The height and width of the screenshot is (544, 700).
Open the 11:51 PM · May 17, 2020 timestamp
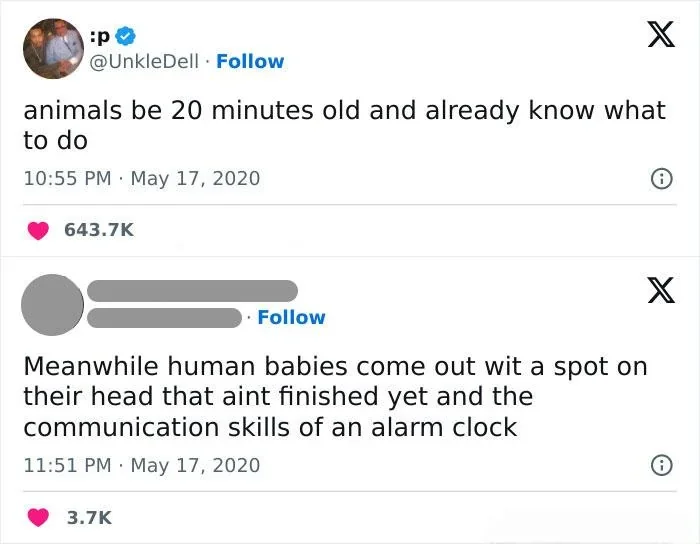coord(141,465)
